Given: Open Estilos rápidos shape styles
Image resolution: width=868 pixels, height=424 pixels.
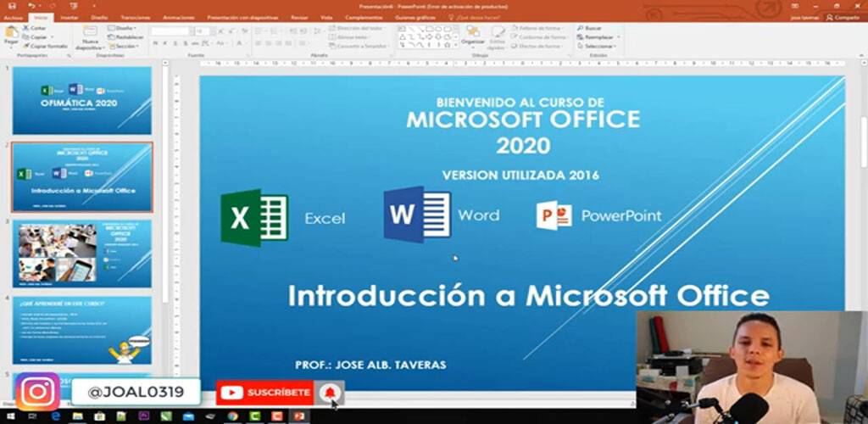Looking at the screenshot, I should point(497,37).
